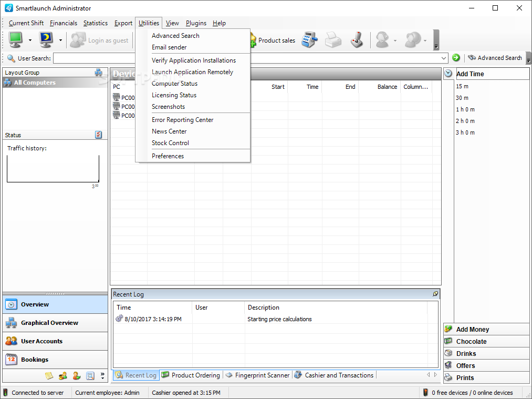The height and width of the screenshot is (399, 532).
Task: Choose Advanced Search from Utilities menu
Action: [x=193, y=36]
